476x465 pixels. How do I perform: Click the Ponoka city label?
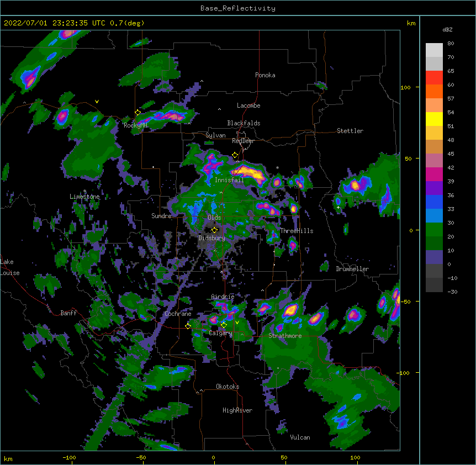pos(265,75)
